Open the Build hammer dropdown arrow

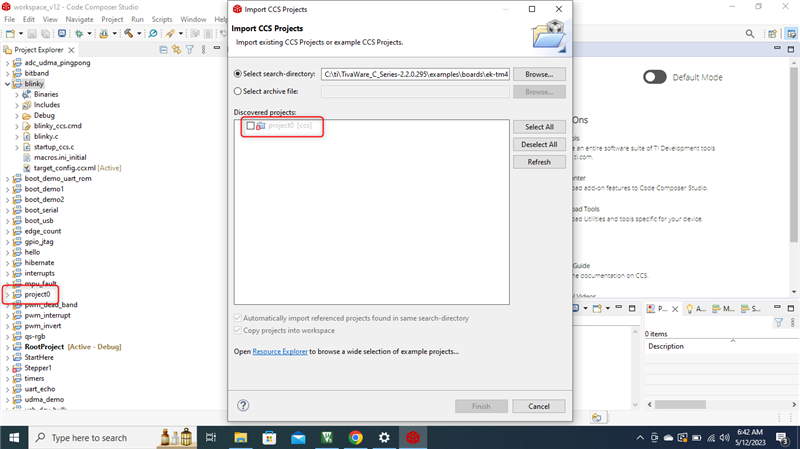pyautogui.click(x=139, y=34)
